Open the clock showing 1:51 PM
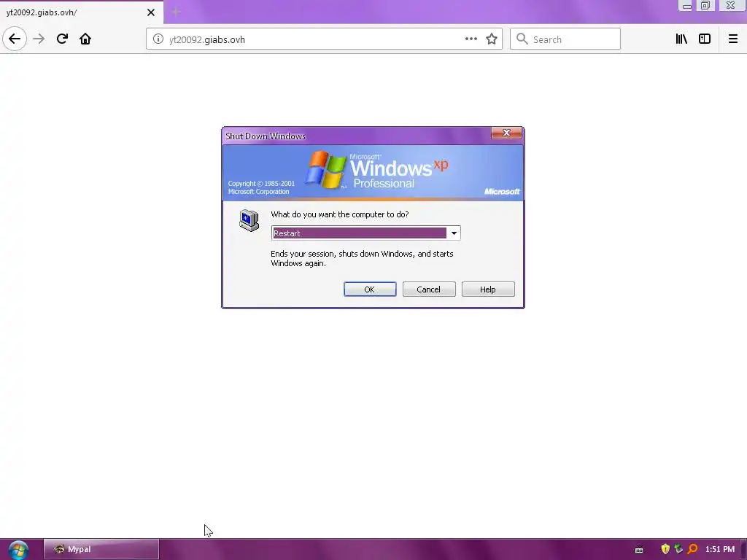The image size is (747, 560). (x=720, y=550)
